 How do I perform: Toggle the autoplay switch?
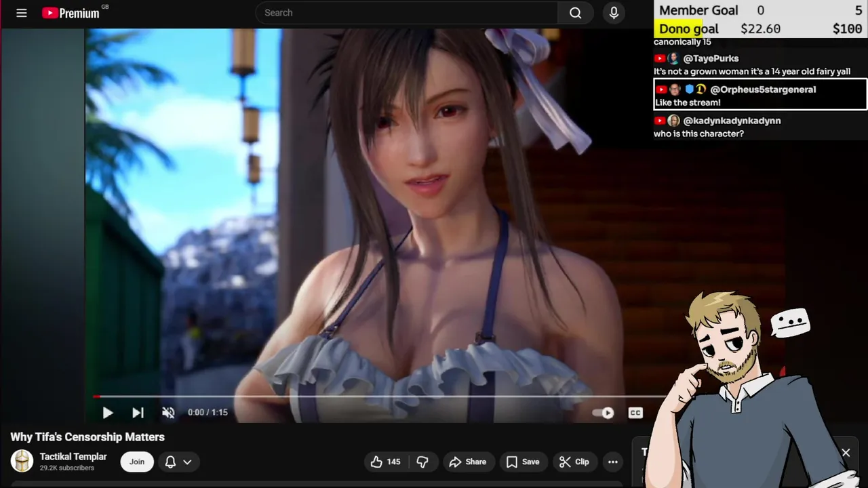tap(603, 413)
